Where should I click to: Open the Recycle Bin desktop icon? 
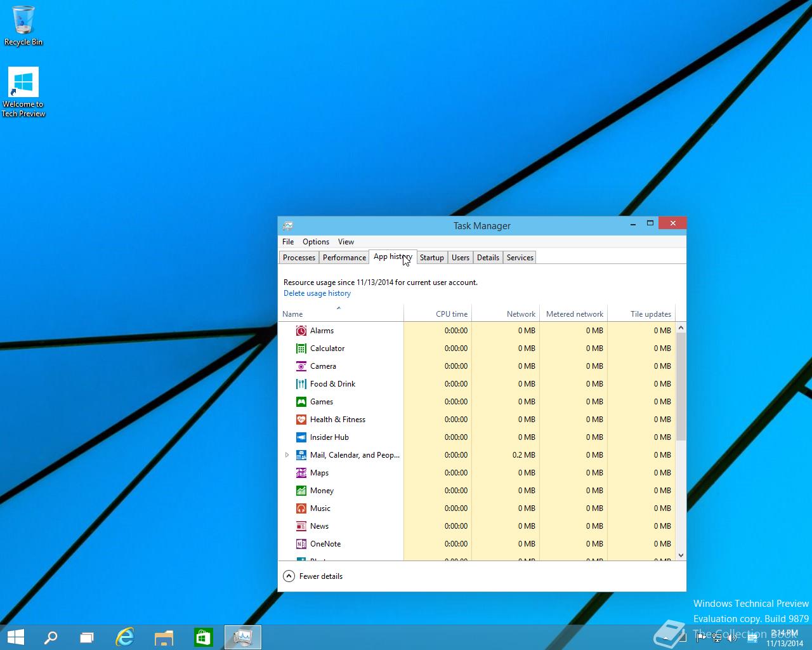click(x=23, y=26)
